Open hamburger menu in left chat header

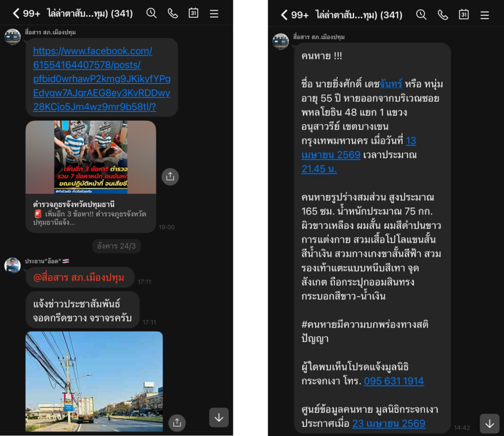pos(214,13)
